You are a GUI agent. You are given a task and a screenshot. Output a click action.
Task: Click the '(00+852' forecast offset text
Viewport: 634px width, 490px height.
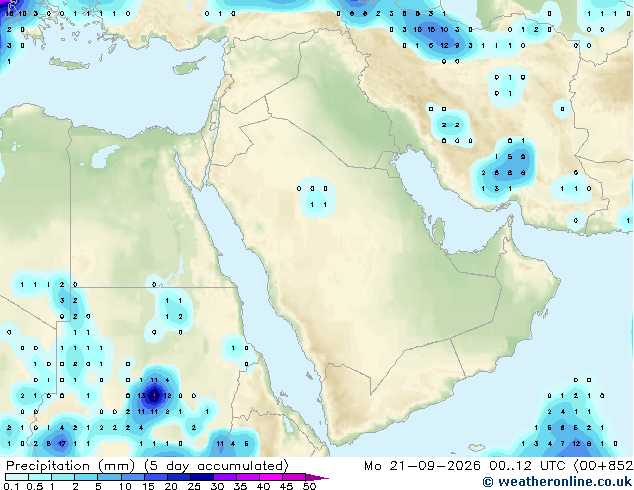[603, 466]
